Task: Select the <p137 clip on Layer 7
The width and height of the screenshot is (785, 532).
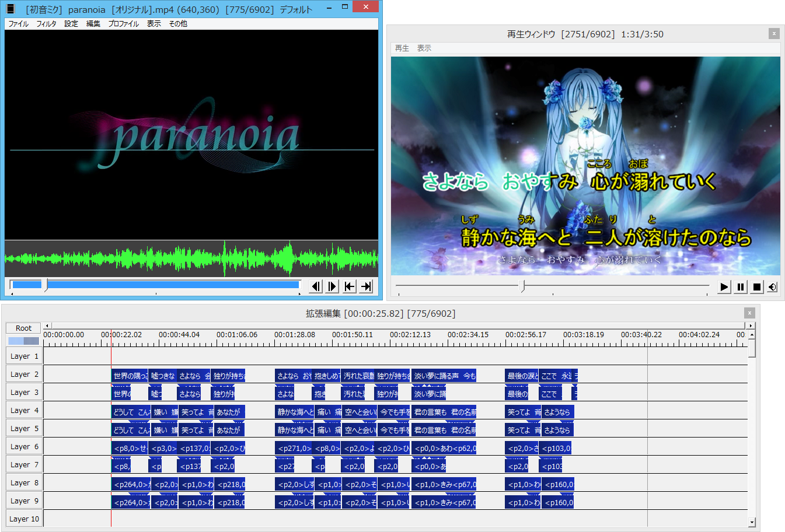Action: coord(190,466)
